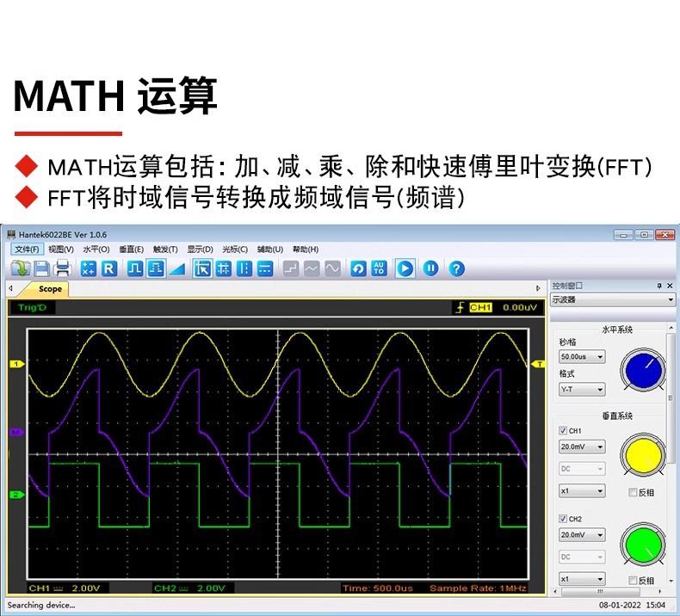Enable 反相 invert checkbox for CH1

click(x=633, y=492)
